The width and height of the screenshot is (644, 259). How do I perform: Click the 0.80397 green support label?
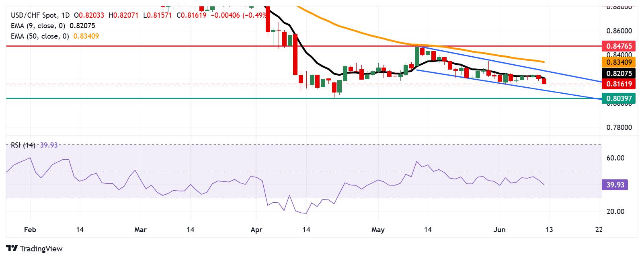(x=619, y=98)
